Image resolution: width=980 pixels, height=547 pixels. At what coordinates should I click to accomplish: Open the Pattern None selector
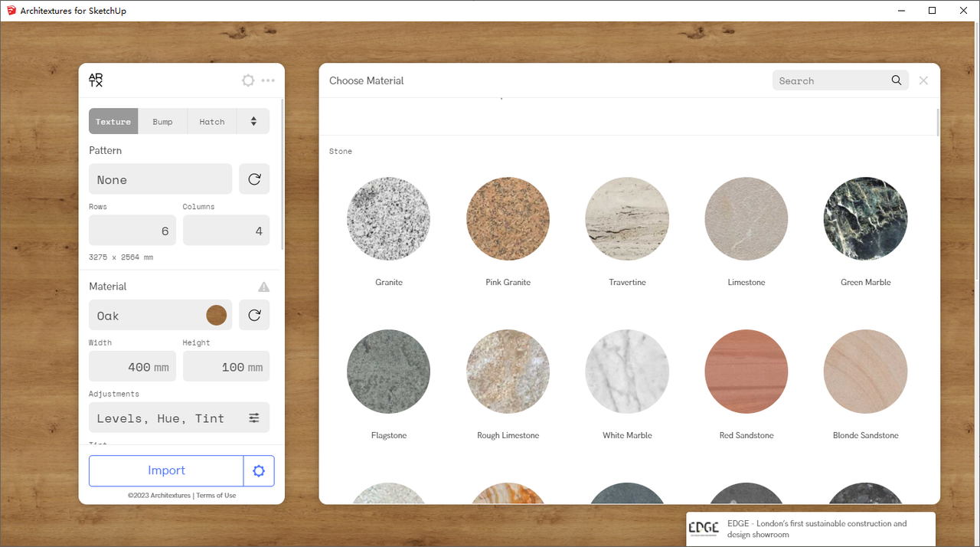pos(160,179)
